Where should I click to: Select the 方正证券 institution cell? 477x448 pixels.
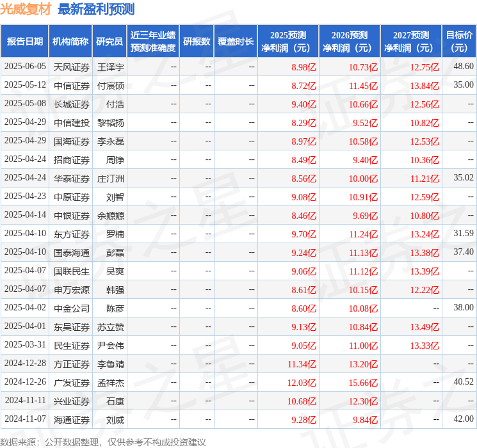(72, 364)
